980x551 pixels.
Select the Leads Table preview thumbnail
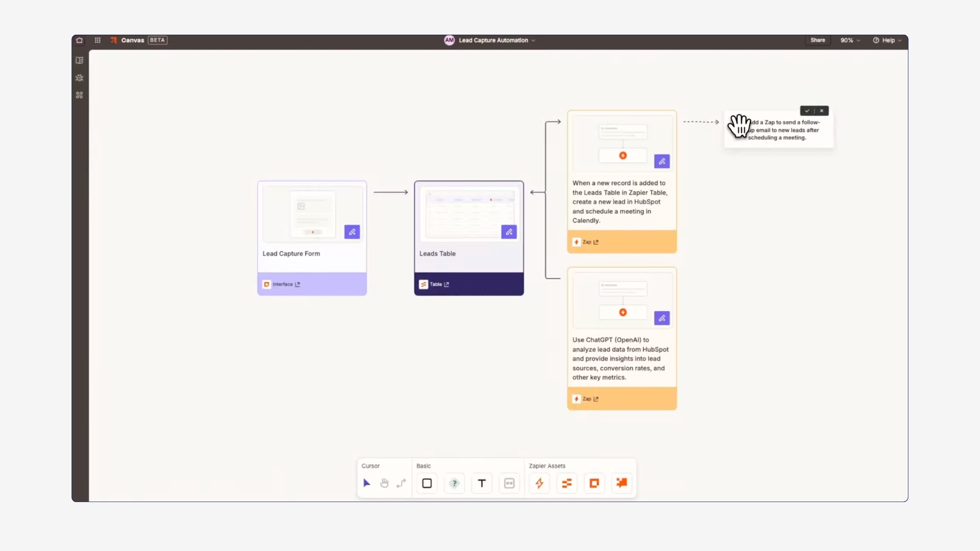click(x=469, y=214)
